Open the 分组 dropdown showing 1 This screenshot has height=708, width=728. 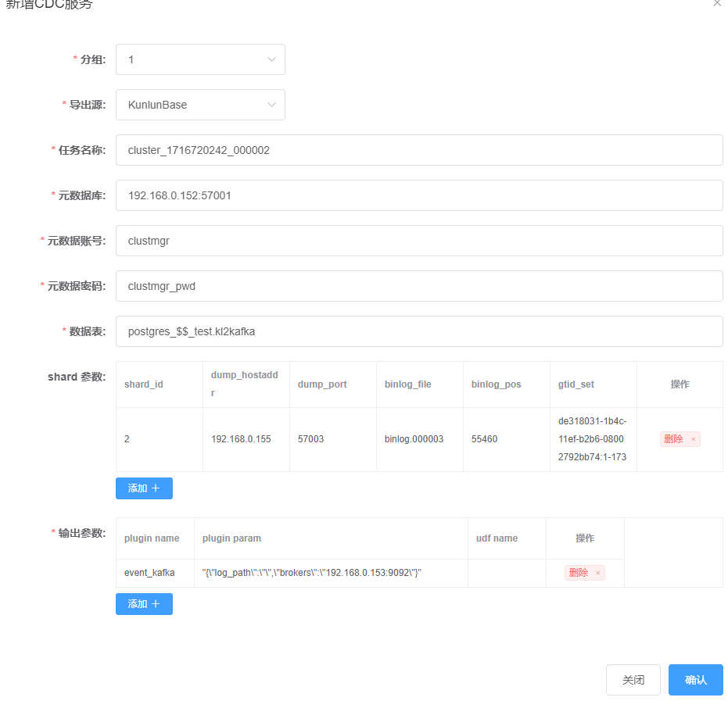point(200,59)
